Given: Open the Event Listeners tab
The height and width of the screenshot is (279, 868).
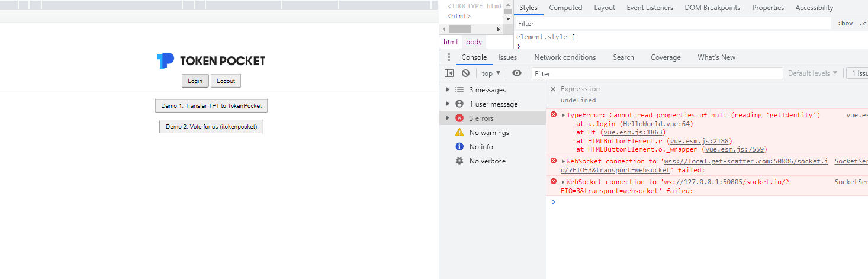Looking at the screenshot, I should pyautogui.click(x=650, y=8).
